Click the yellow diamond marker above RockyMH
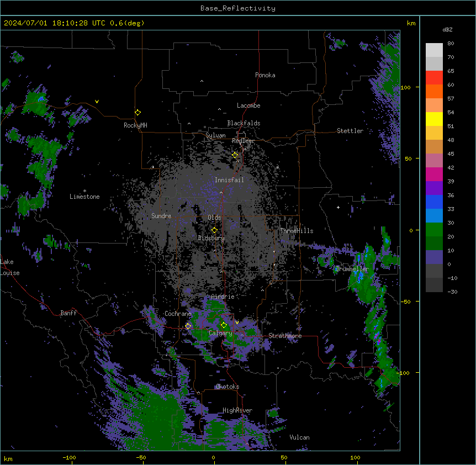The height and width of the screenshot is (465, 476). 137,113
